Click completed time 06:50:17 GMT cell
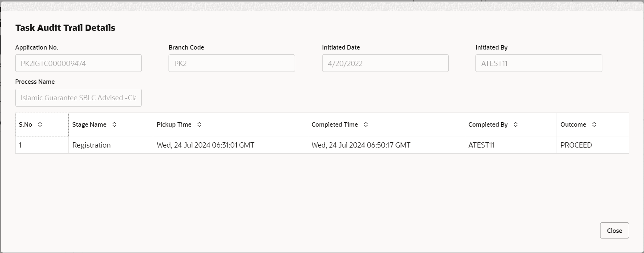This screenshot has height=253, width=644. pos(386,145)
